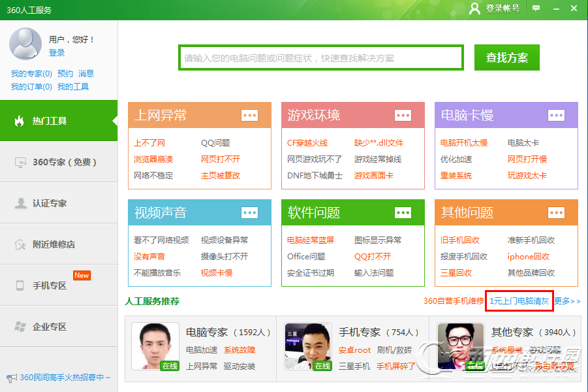Viewport: 588px width, 392px height.
Task: Select 手机屏碎了 under 手机专家
Action: click(395, 366)
